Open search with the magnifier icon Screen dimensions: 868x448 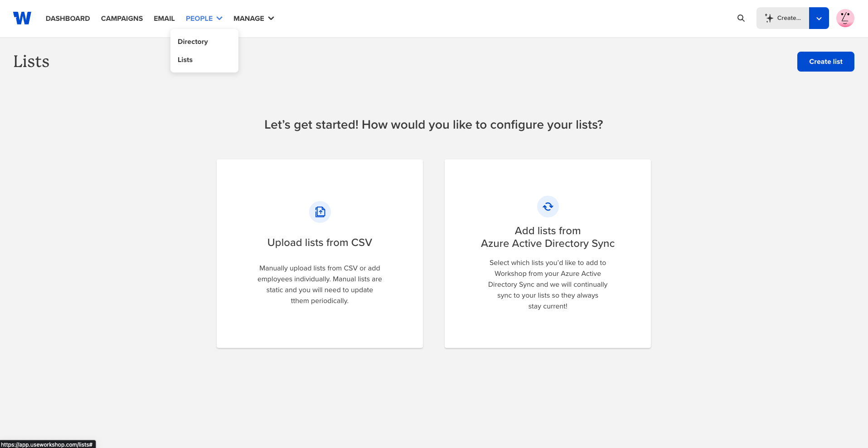[741, 18]
